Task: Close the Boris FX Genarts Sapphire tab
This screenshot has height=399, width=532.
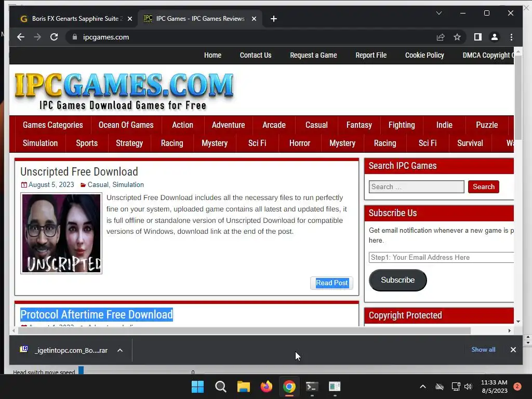Action: tap(129, 19)
